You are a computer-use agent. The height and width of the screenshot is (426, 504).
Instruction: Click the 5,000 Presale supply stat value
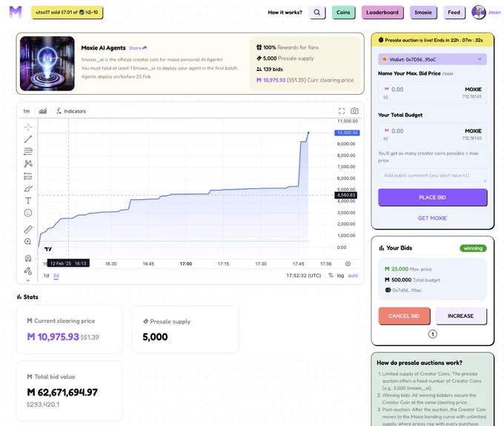pyautogui.click(x=155, y=337)
